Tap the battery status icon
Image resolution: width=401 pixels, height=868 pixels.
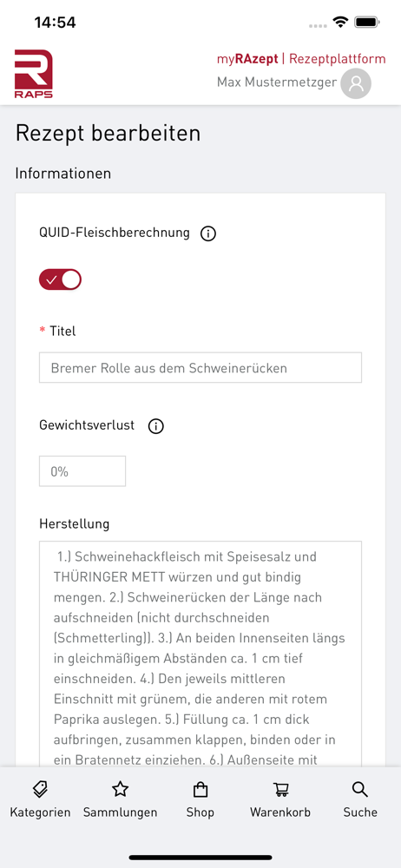click(x=366, y=23)
